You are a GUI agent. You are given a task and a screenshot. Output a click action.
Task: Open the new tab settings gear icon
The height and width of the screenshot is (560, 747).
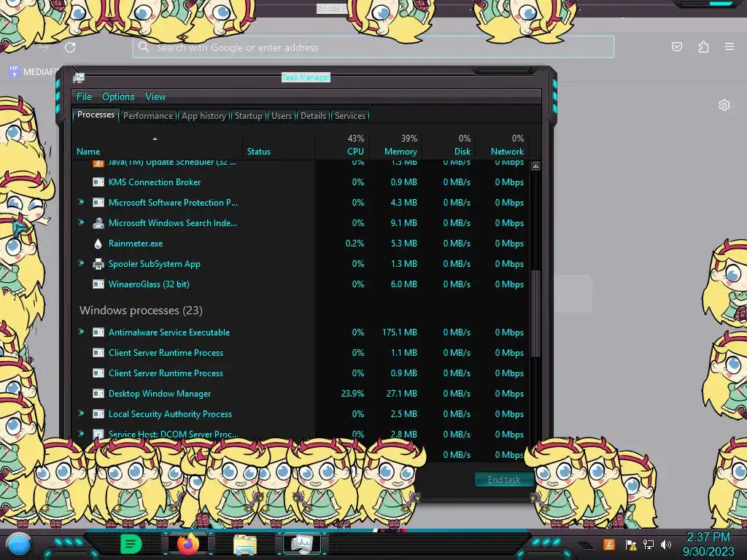coord(724,105)
